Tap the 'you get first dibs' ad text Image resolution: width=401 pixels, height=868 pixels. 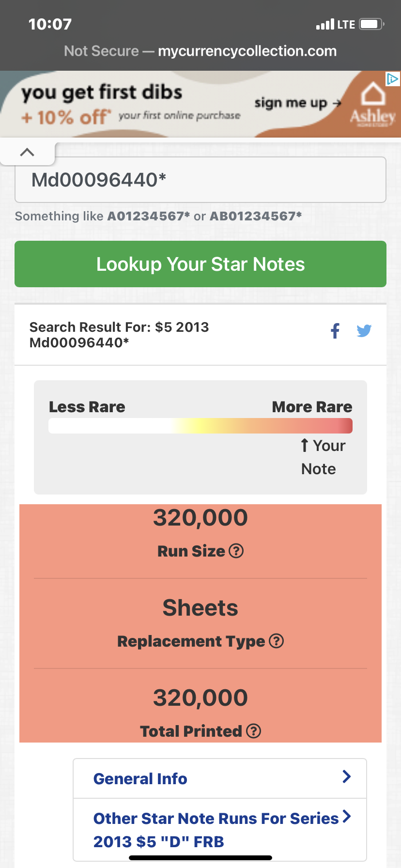(102, 92)
